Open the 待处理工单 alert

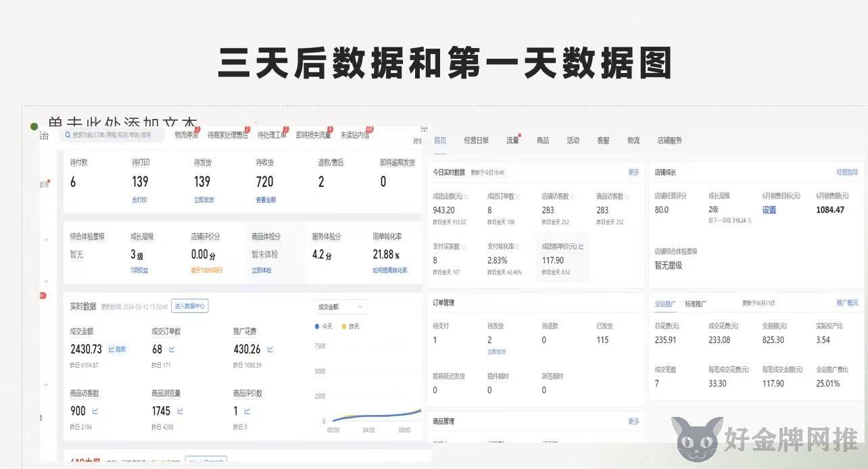point(272,135)
